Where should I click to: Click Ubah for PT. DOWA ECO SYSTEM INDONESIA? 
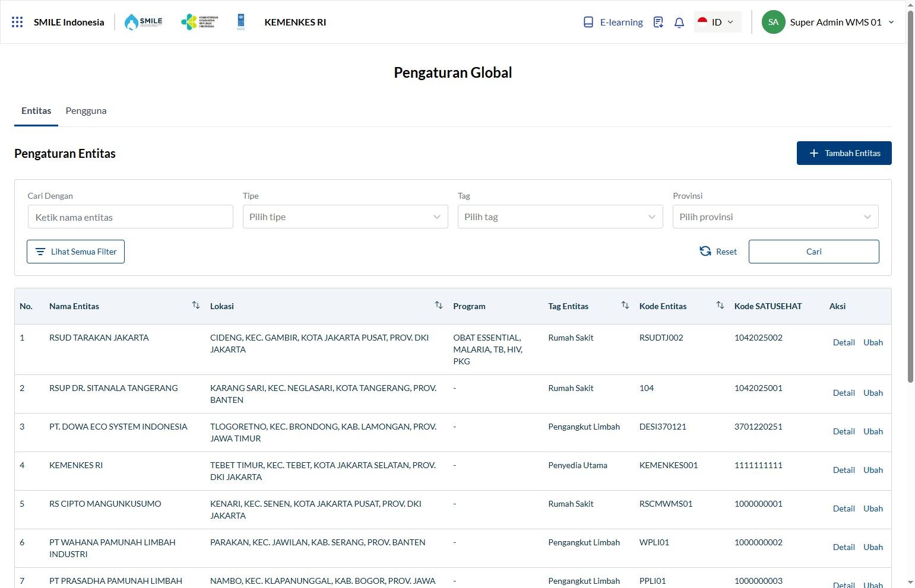point(873,431)
